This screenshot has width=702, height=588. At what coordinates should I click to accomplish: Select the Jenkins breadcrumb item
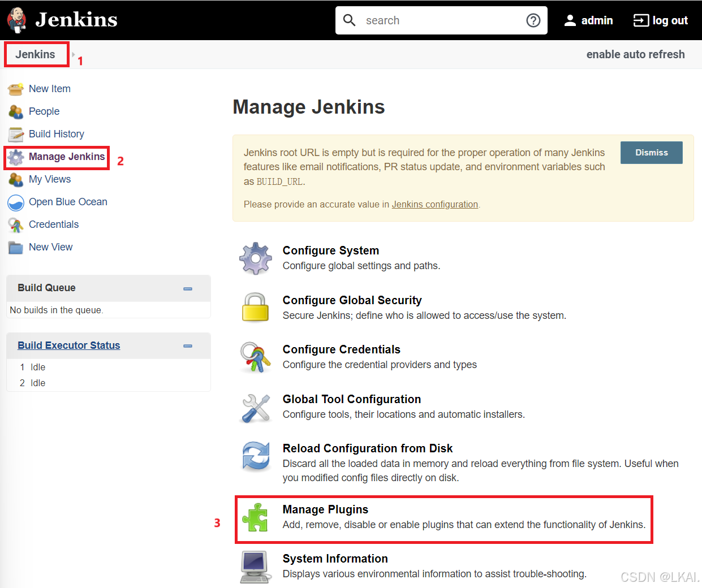pos(35,54)
